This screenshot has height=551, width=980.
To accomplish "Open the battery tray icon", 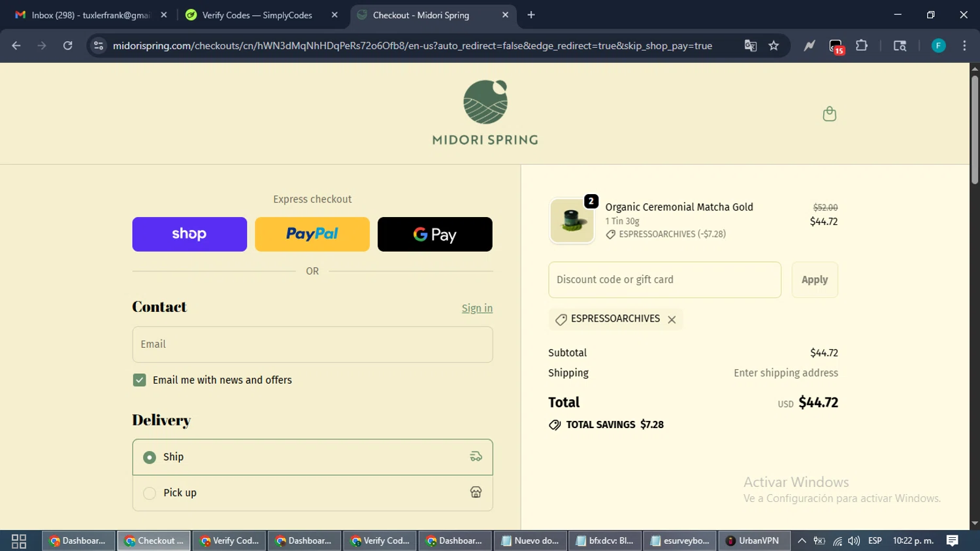I will 819,541.
